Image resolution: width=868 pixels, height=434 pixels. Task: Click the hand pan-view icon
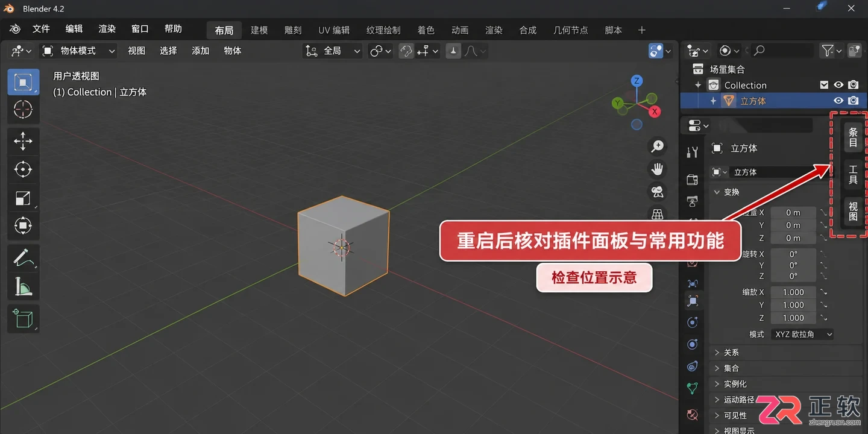pos(657,169)
